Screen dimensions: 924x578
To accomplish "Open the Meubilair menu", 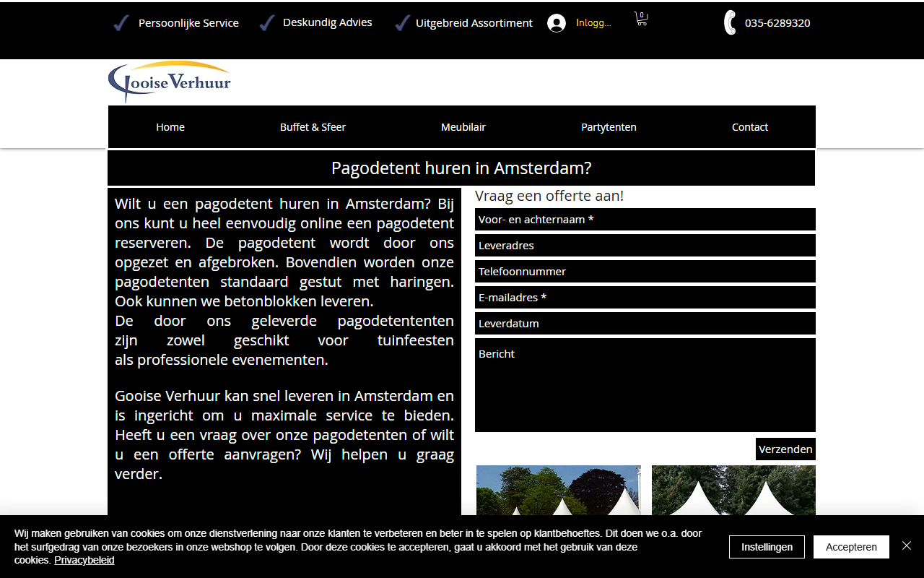I will click(x=463, y=127).
